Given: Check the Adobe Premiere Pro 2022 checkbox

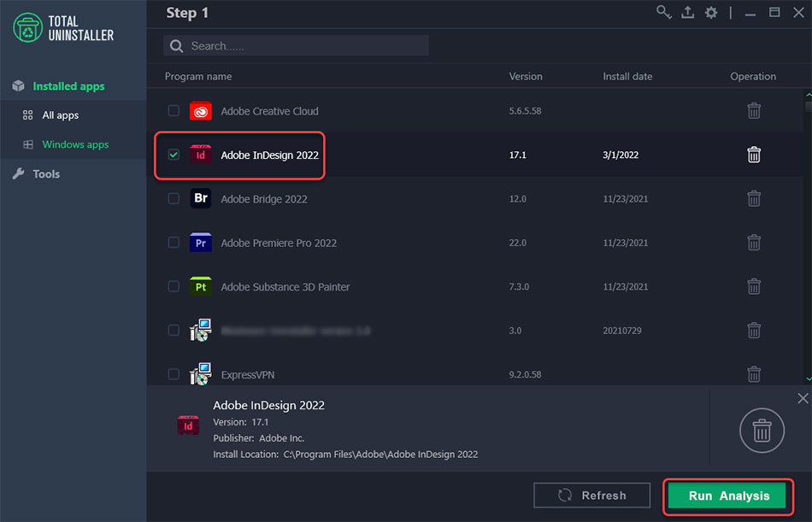Looking at the screenshot, I should pyautogui.click(x=174, y=243).
